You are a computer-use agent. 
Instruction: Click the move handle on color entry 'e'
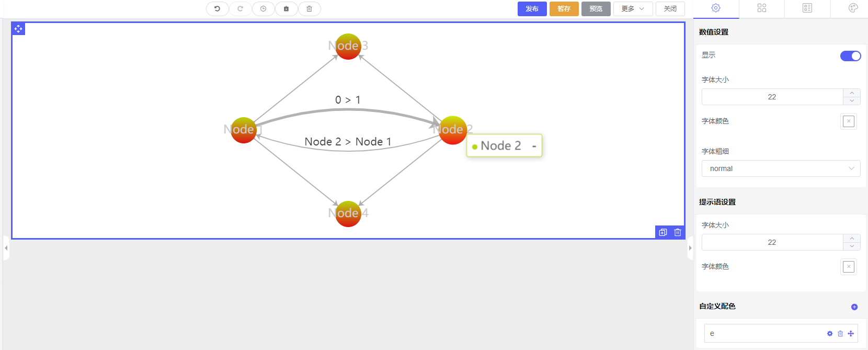pyautogui.click(x=851, y=334)
